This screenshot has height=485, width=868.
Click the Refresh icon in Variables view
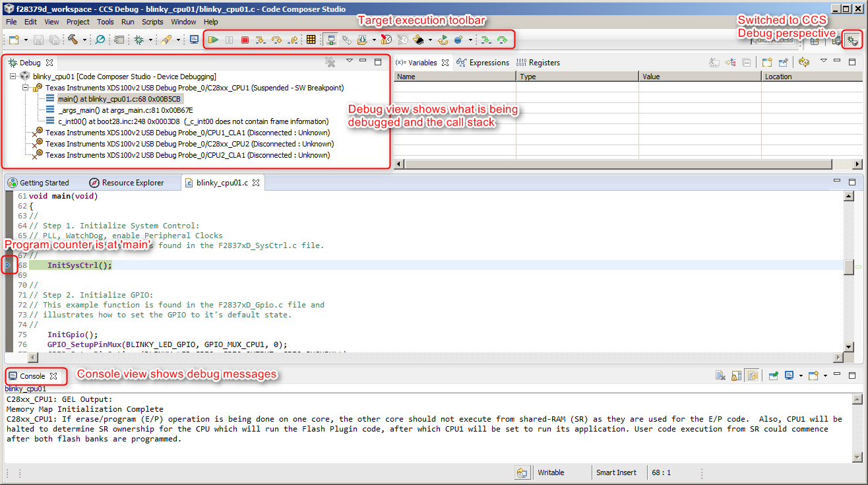pyautogui.click(x=804, y=63)
